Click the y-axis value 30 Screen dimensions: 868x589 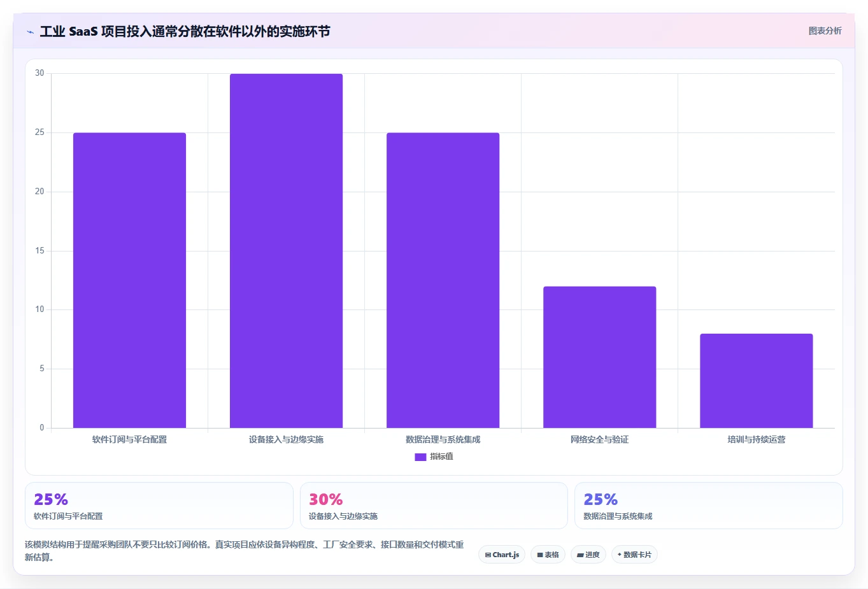(x=40, y=73)
